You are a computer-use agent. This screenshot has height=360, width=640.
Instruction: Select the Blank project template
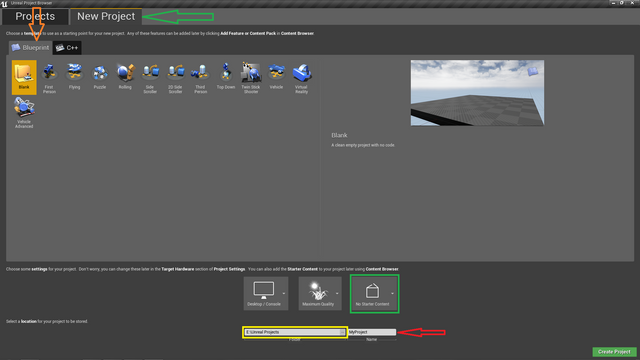[x=24, y=78]
